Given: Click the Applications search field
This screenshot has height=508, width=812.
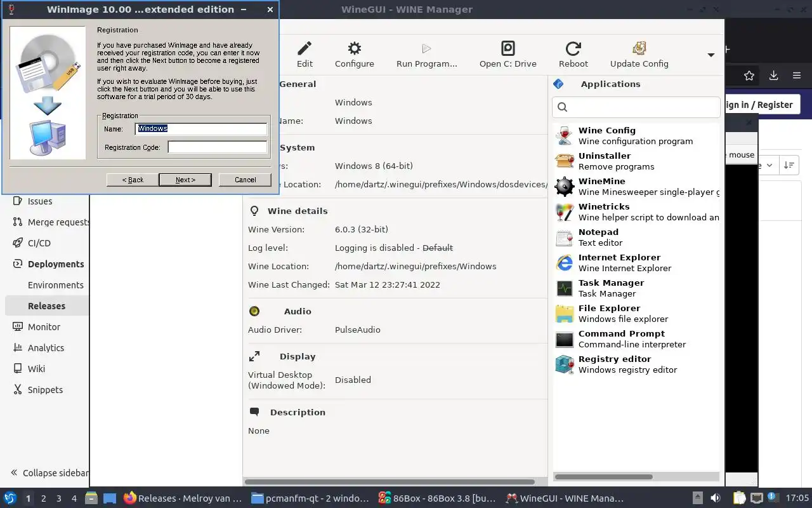Looking at the screenshot, I should click(636, 107).
